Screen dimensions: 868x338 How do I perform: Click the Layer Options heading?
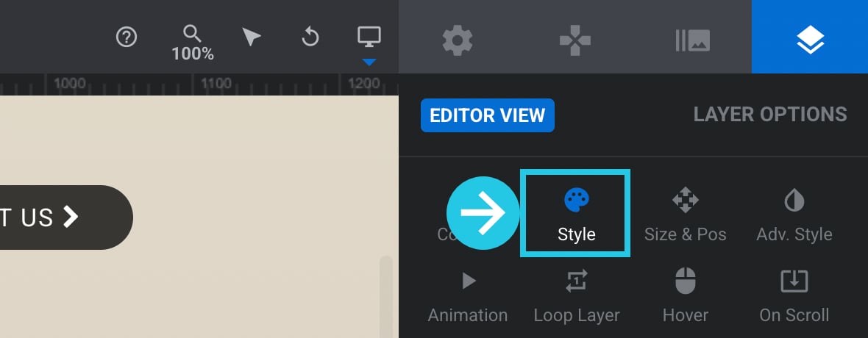(x=770, y=115)
